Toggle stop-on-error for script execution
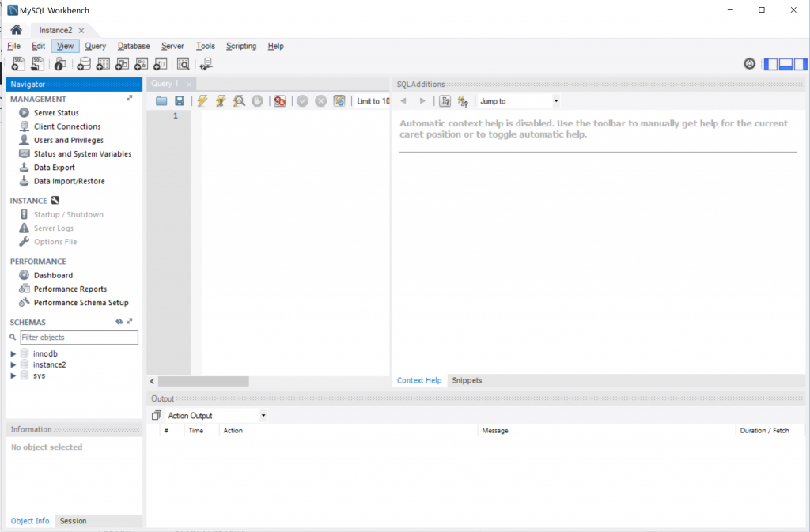 [x=279, y=101]
